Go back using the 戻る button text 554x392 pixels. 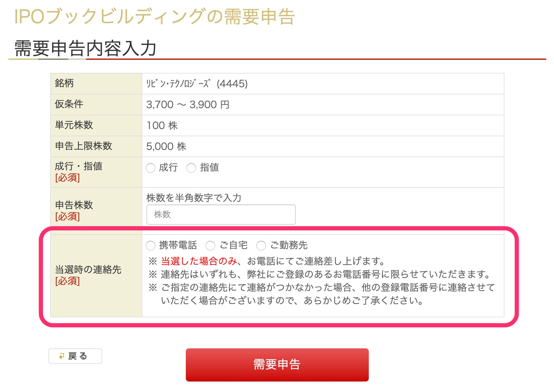coord(77,356)
